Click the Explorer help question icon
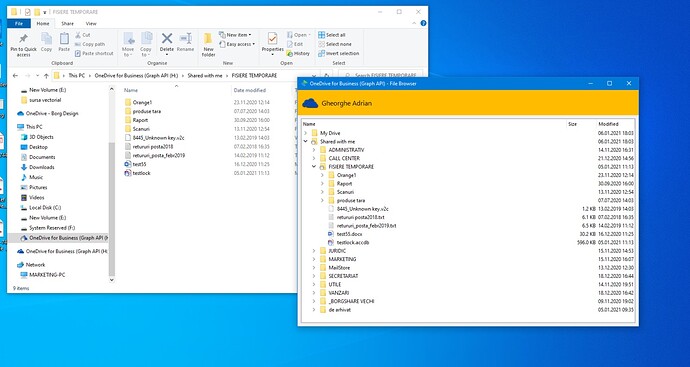Viewport: 690px width, 367px height. point(423,23)
